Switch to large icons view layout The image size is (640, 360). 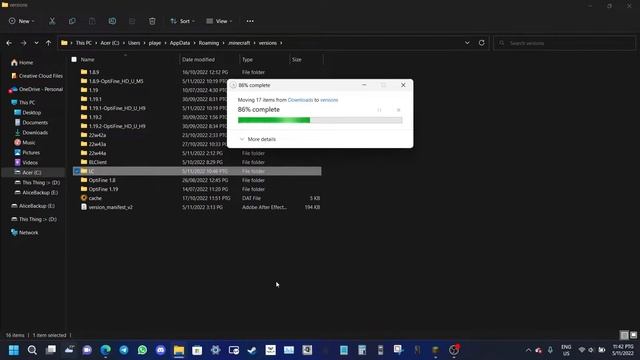point(633,335)
